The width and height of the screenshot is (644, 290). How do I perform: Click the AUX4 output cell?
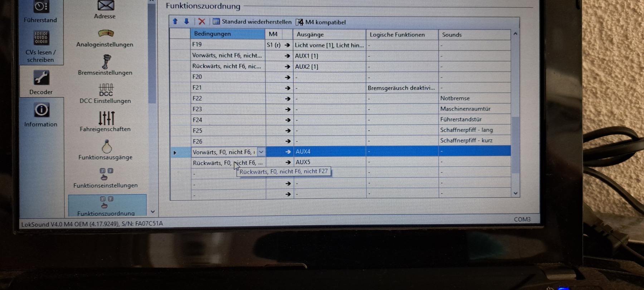[x=330, y=152]
